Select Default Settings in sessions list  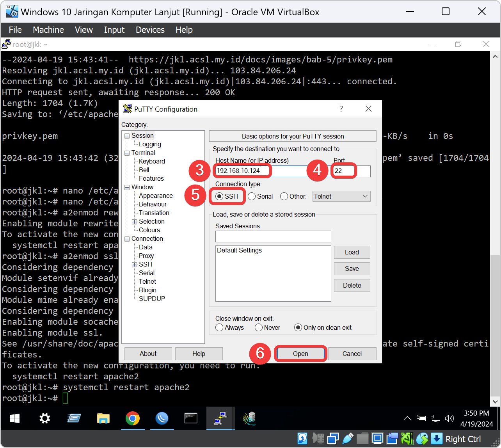click(239, 251)
